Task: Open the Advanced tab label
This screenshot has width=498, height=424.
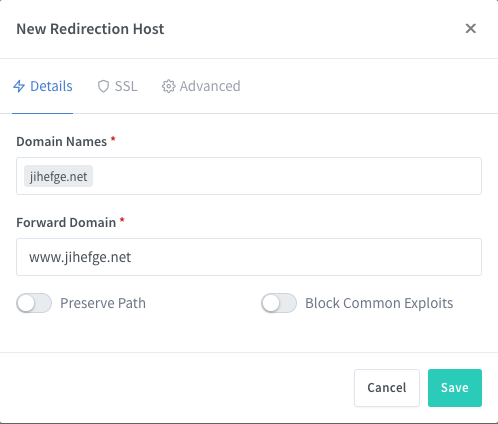Action: click(x=210, y=86)
